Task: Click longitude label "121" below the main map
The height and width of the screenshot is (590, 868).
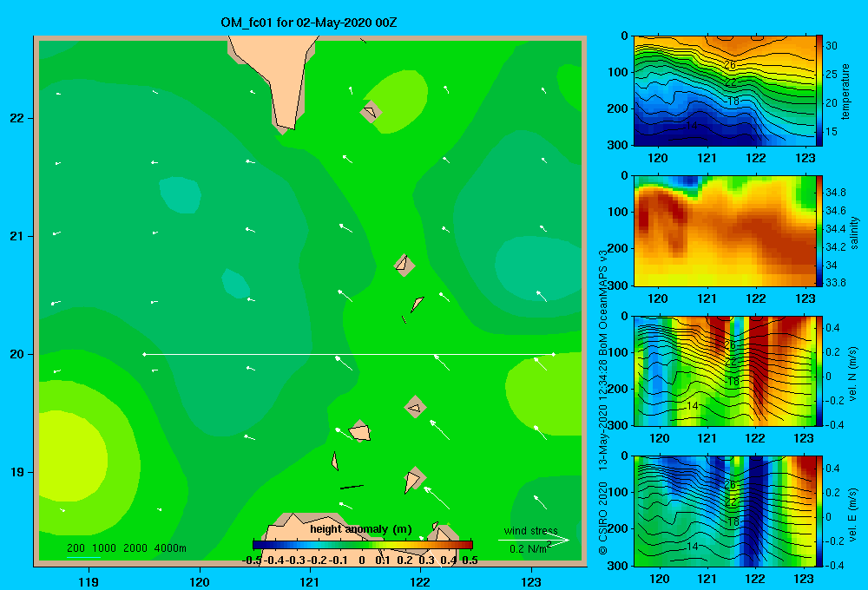Action: [x=310, y=581]
